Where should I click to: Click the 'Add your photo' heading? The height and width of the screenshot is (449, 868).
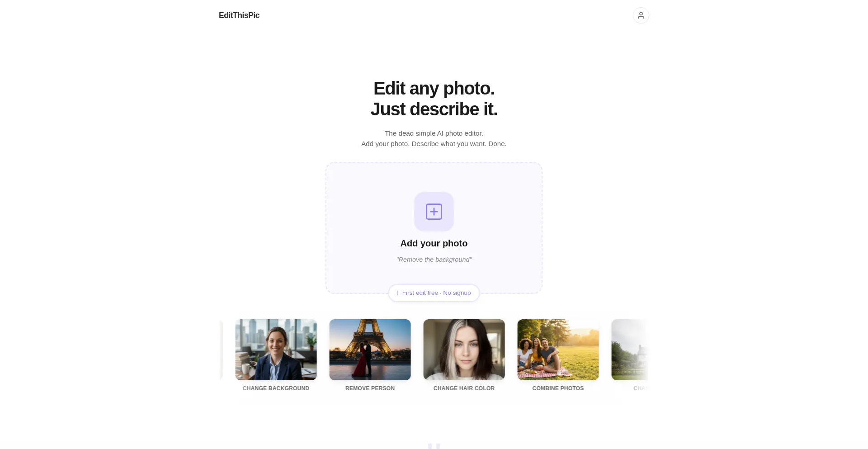[434, 243]
